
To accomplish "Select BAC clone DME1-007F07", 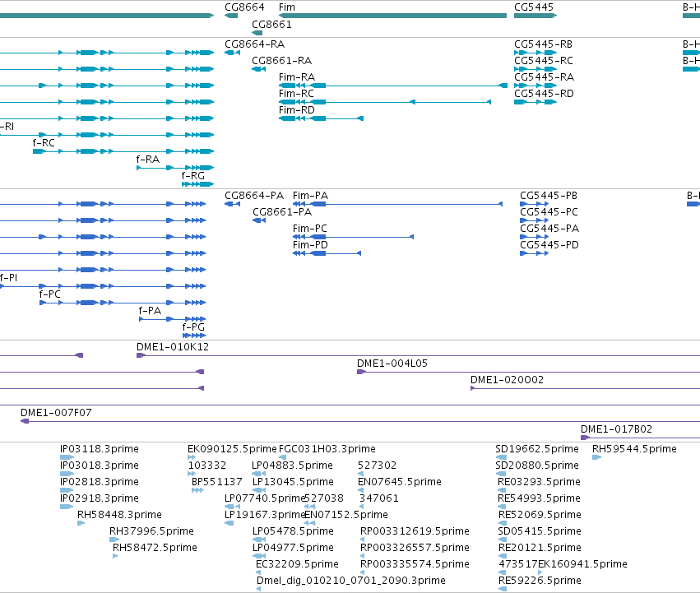I will pyautogui.click(x=56, y=413).
